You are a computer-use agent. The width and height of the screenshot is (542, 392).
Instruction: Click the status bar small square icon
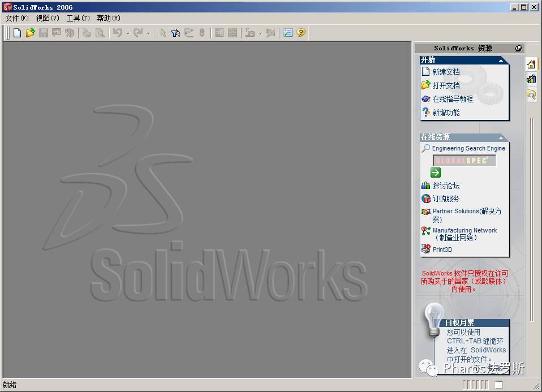[499, 385]
